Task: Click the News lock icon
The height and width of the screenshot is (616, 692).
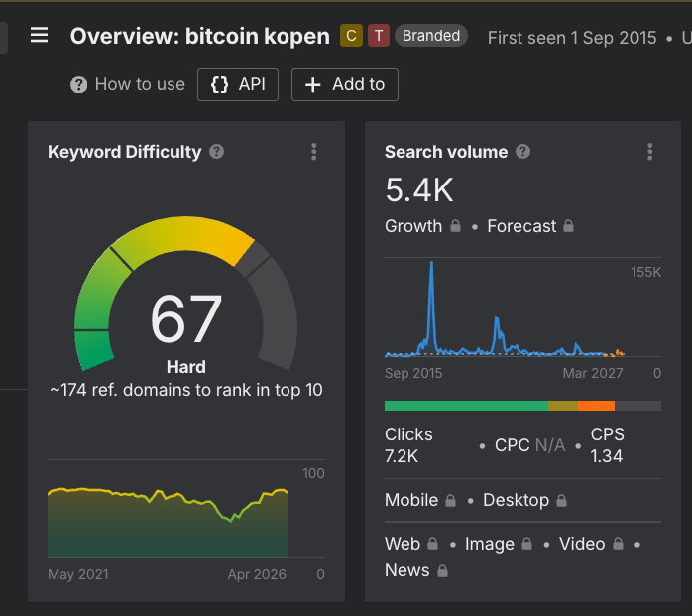Action: click(442, 570)
